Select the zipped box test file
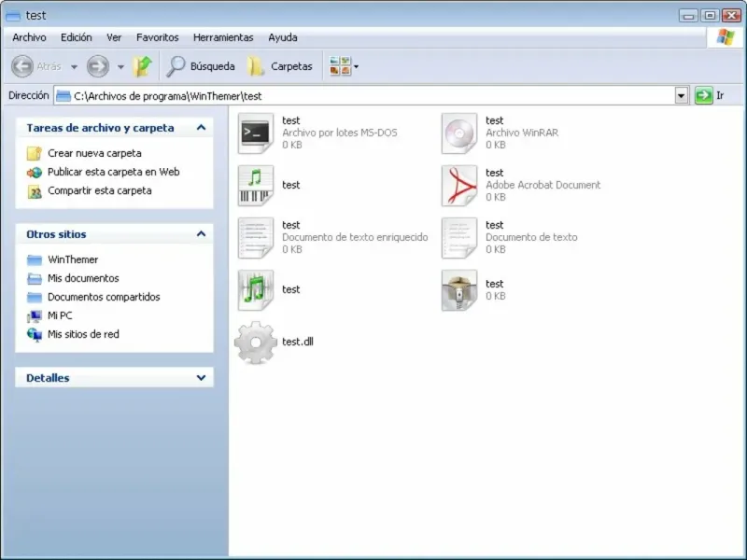This screenshot has height=560, width=747. pyautogui.click(x=459, y=290)
